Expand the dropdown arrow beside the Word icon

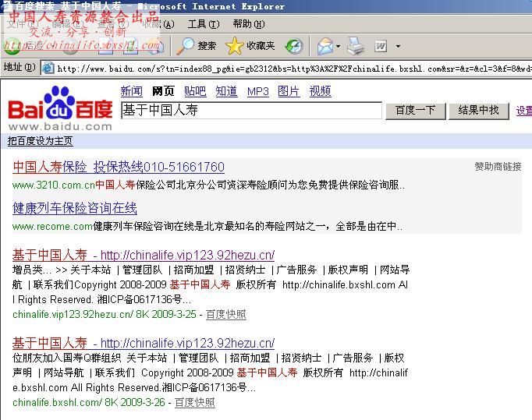pos(398,46)
